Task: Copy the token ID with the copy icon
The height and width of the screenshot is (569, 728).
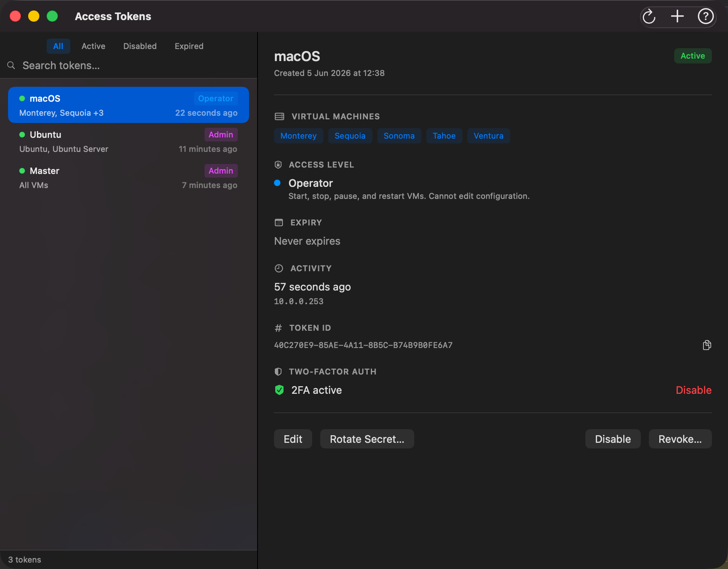Action: 707,345
